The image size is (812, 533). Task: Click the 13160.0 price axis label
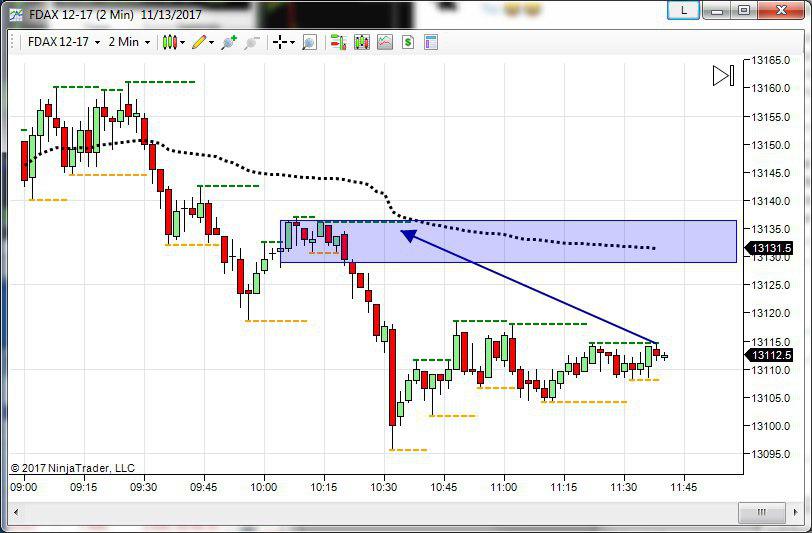[771, 88]
